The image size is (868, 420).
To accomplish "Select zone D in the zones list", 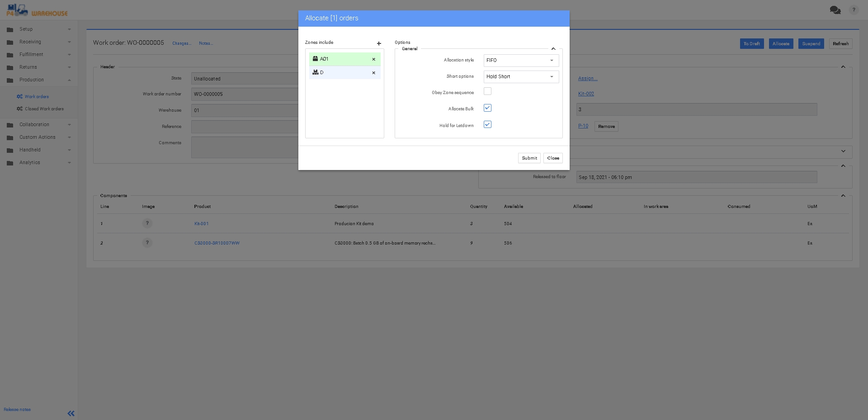I will [339, 73].
